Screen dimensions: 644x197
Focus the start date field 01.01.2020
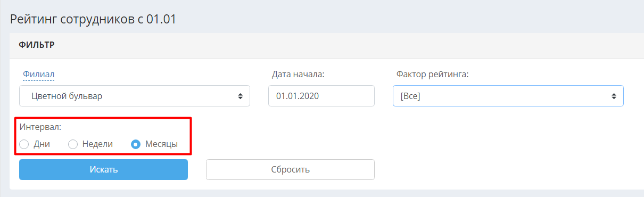coord(321,96)
